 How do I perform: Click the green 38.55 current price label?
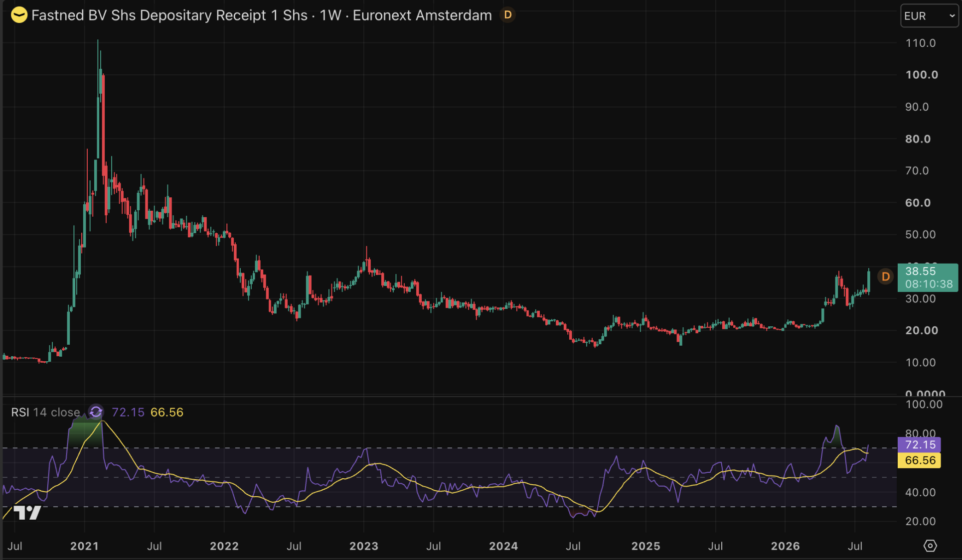click(928, 278)
